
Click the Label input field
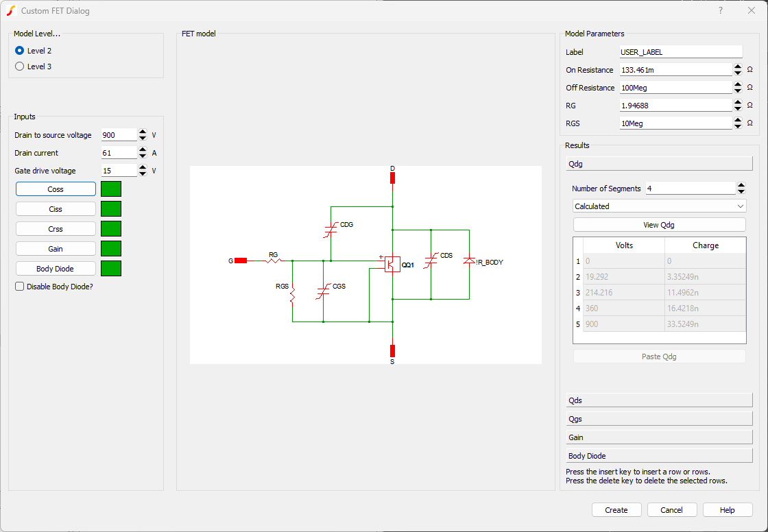[680, 52]
